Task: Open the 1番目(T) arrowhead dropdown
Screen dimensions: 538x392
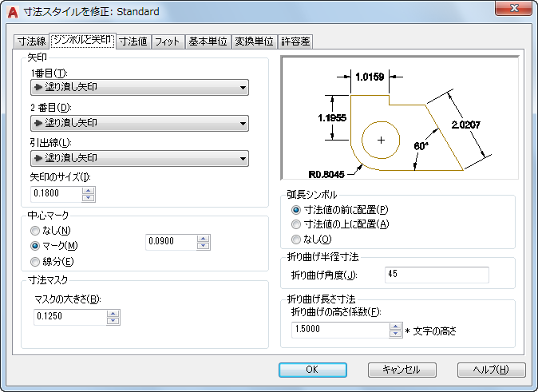Action: click(x=140, y=87)
